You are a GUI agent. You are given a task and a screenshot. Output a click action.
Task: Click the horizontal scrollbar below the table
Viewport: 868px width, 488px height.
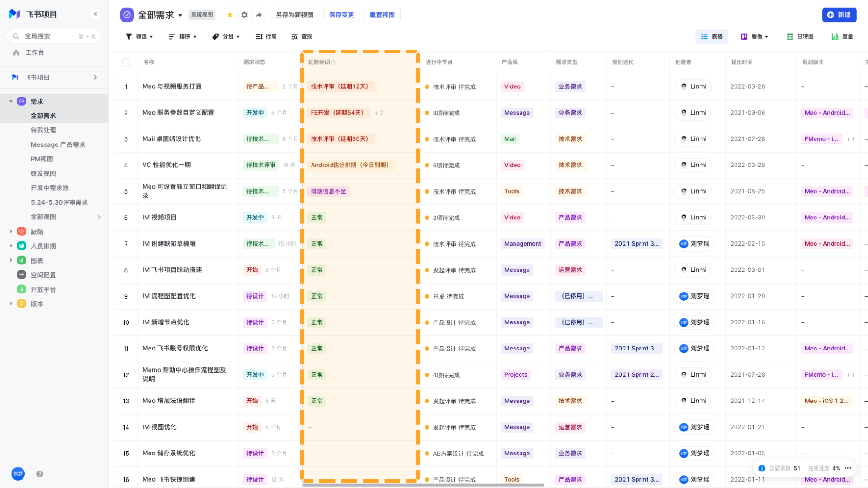(x=423, y=485)
